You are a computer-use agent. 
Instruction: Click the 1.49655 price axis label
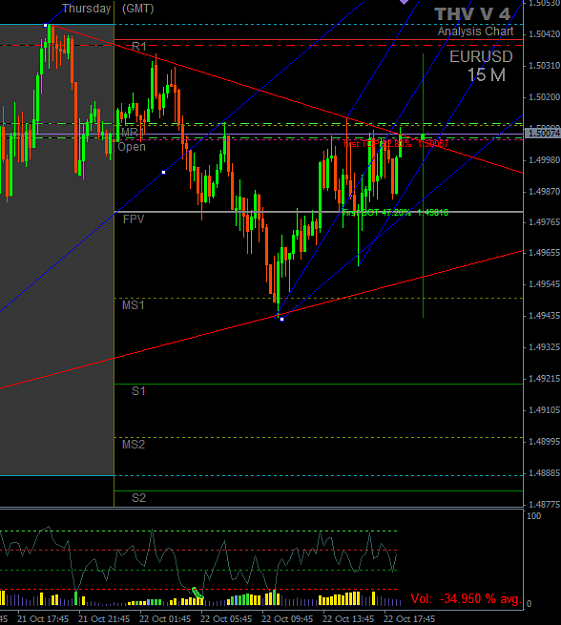(544, 253)
